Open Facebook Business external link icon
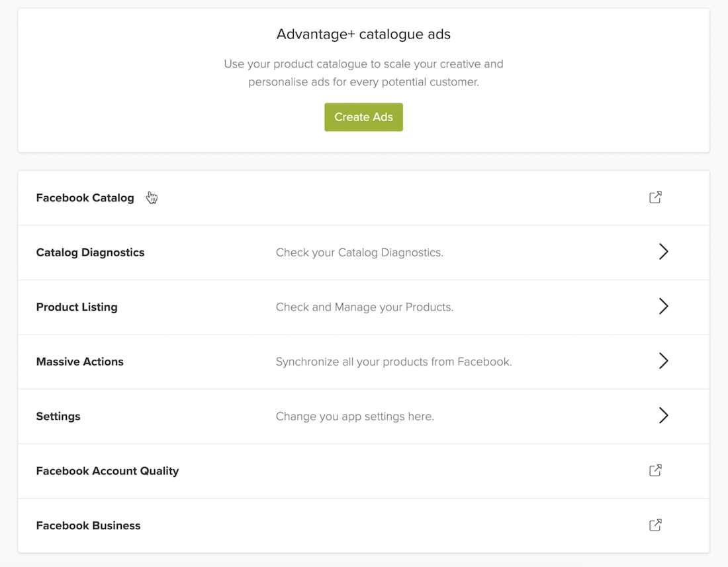Viewport: 728px width, 567px height. [x=655, y=525]
